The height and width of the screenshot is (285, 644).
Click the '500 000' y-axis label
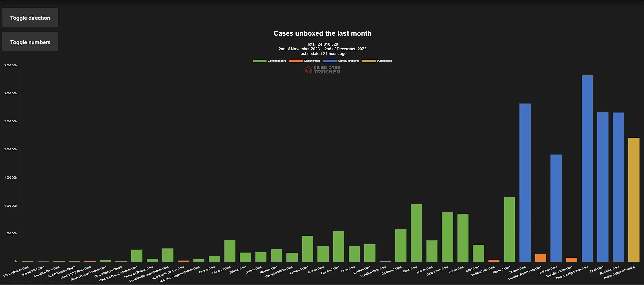click(11, 233)
